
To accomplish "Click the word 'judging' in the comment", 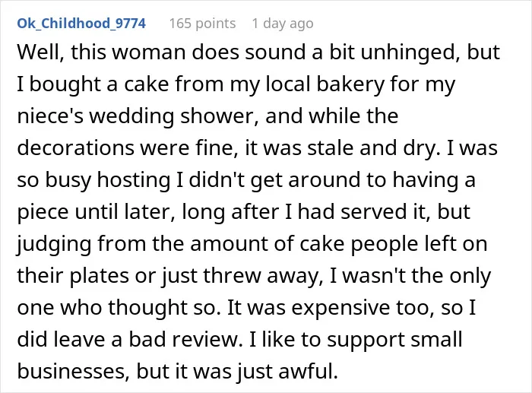I will (x=54, y=244).
